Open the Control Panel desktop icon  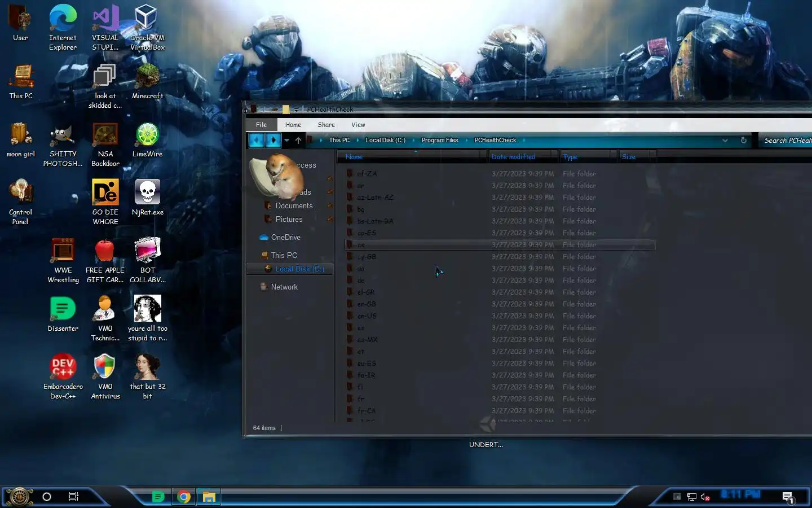coord(20,202)
